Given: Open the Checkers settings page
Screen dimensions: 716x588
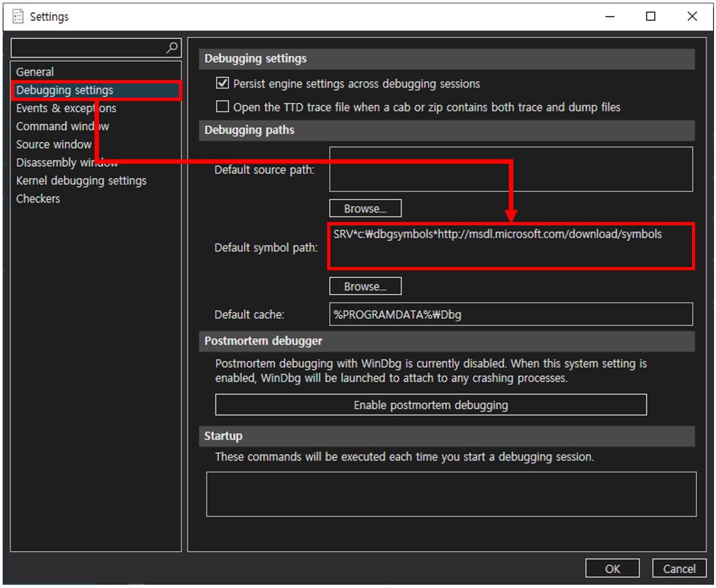Looking at the screenshot, I should [x=38, y=199].
